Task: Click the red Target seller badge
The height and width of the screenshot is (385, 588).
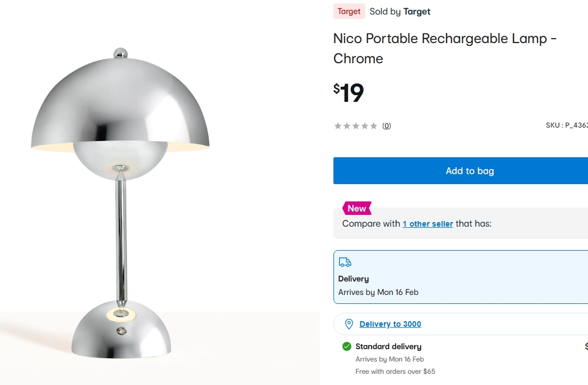Action: click(349, 11)
